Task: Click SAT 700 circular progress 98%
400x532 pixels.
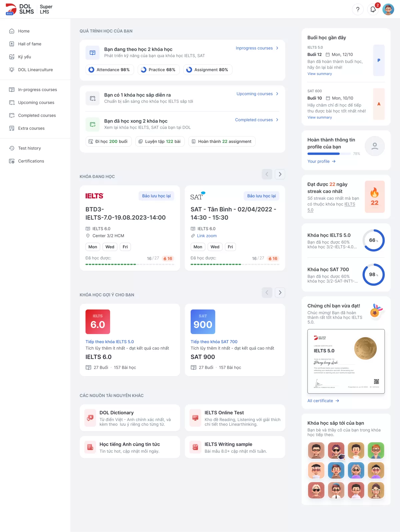Action: point(374,275)
